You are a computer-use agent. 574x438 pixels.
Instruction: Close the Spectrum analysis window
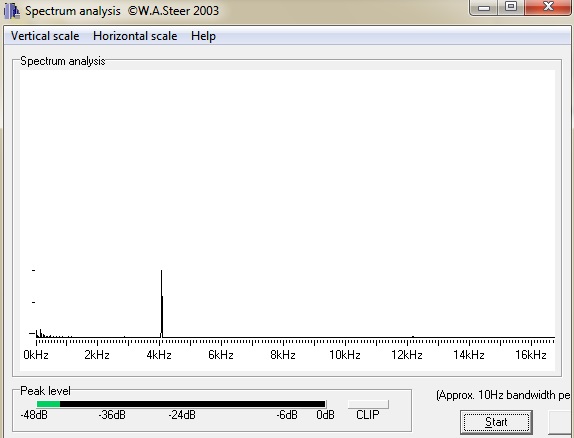548,7
